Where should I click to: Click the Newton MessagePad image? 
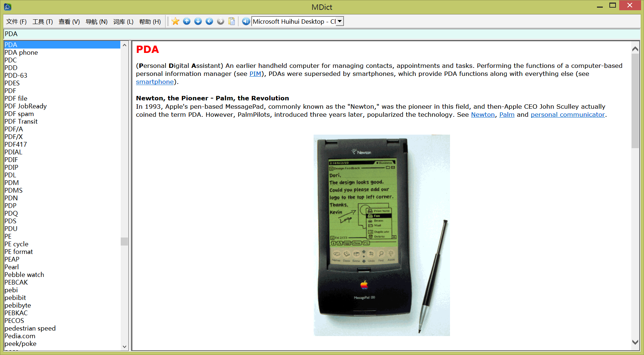coord(382,235)
